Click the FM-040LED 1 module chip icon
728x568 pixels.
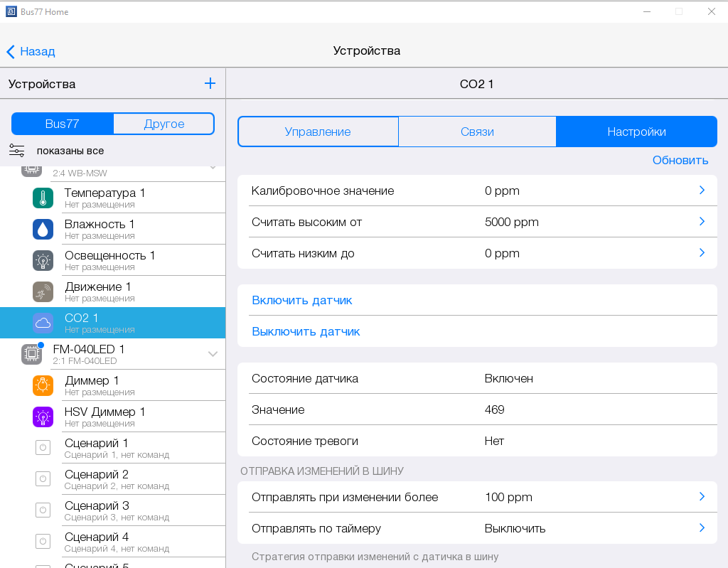tap(31, 354)
